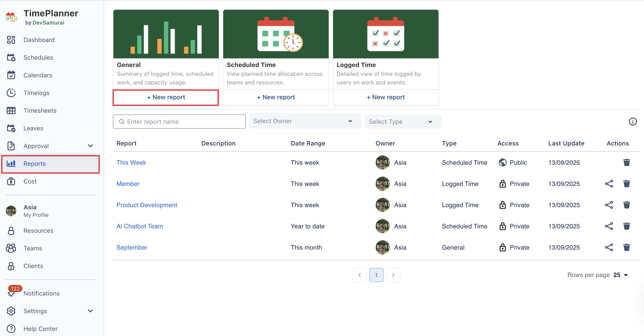Open the Select Type dropdown

tap(403, 122)
